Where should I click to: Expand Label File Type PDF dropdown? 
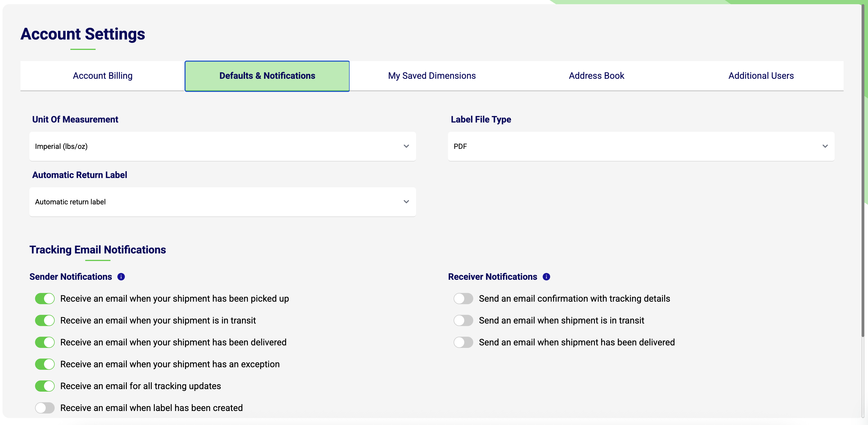(641, 146)
